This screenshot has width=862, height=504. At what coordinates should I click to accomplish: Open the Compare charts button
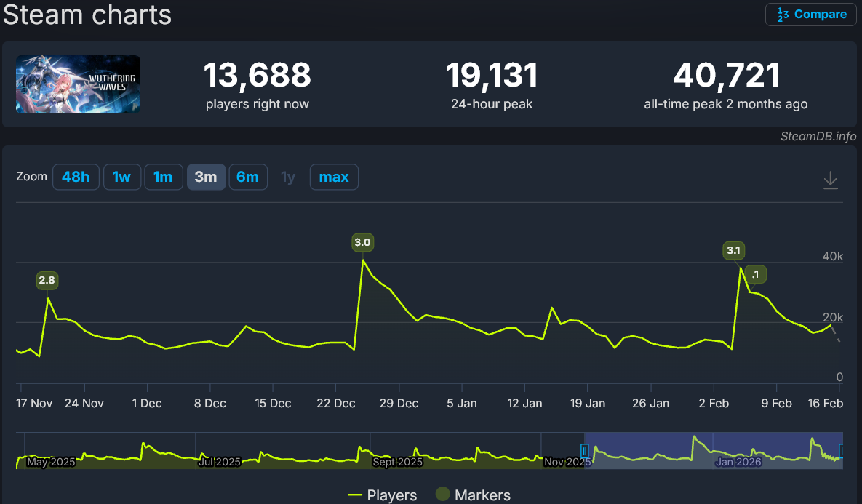point(811,15)
